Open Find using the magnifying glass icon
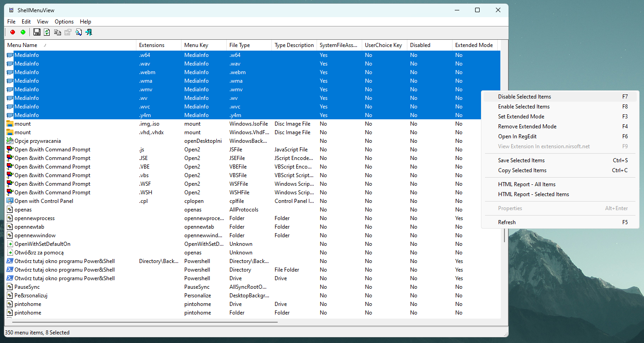 pos(78,32)
